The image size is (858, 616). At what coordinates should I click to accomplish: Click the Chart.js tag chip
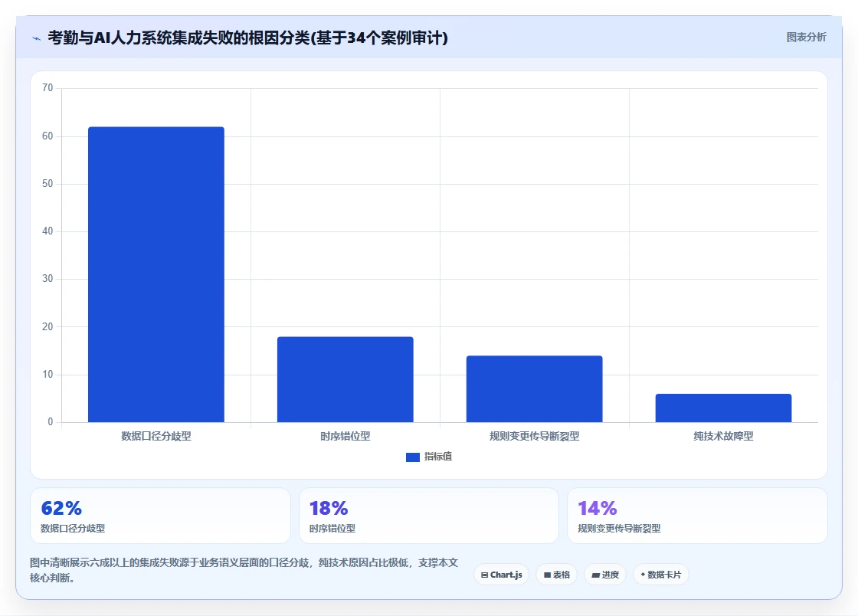click(x=501, y=575)
